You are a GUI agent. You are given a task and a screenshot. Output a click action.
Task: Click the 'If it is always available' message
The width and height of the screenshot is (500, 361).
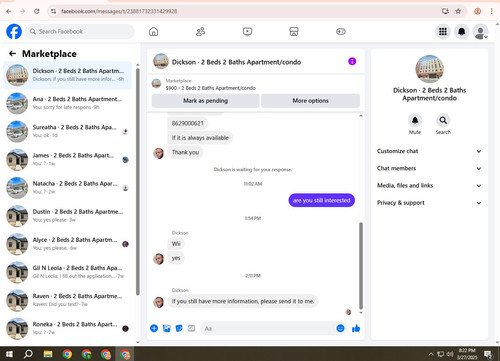tap(200, 138)
